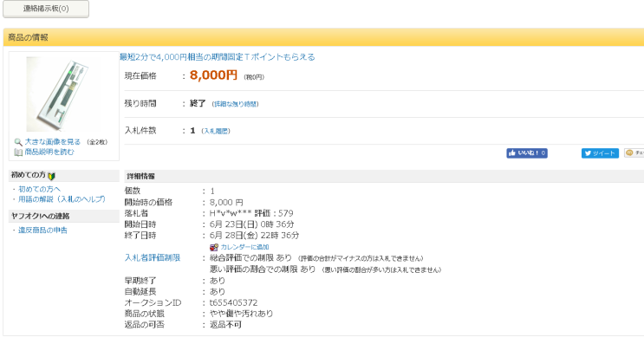The width and height of the screenshot is (644, 344).
Task: Click winning bidder H*v*w*** 評価:579
Action: click(251, 213)
